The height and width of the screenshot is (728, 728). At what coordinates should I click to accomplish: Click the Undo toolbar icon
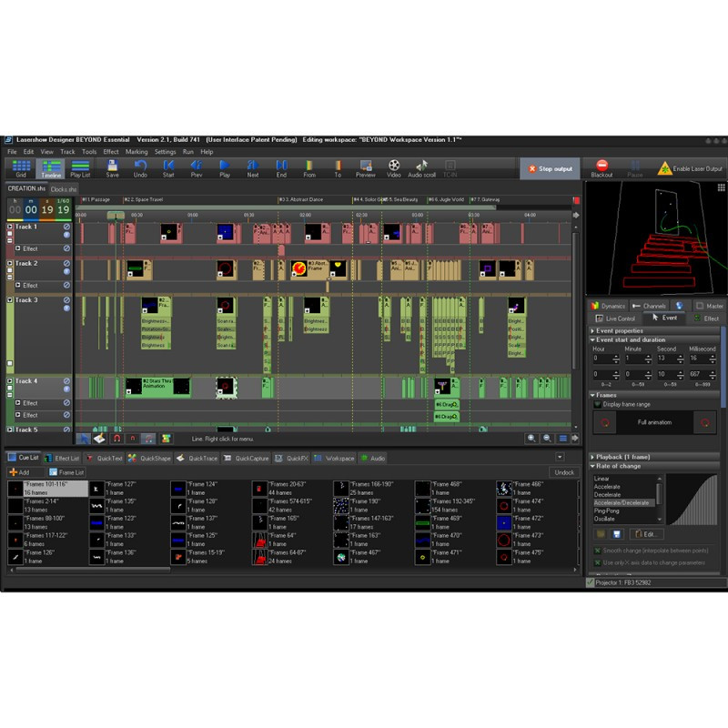point(140,167)
